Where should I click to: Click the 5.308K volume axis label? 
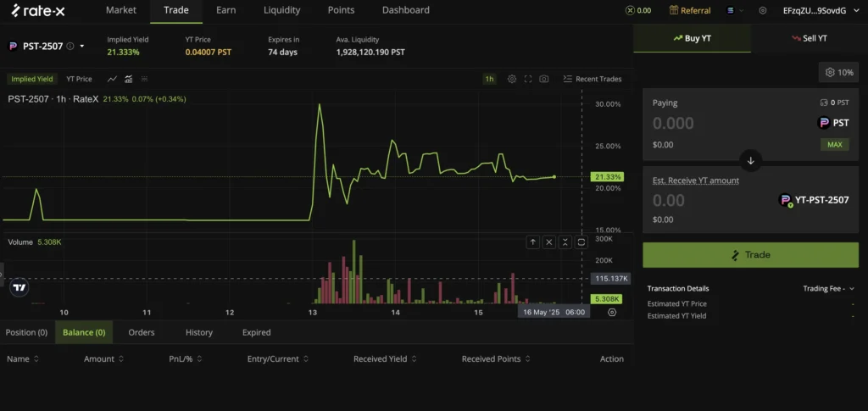(606, 299)
